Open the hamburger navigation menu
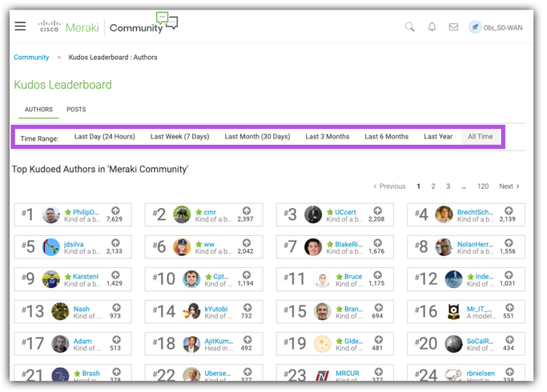The width and height of the screenshot is (547, 392). (21, 26)
